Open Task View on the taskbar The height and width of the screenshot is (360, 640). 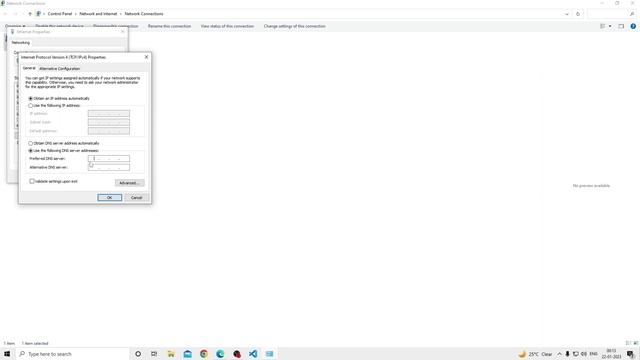point(154,354)
